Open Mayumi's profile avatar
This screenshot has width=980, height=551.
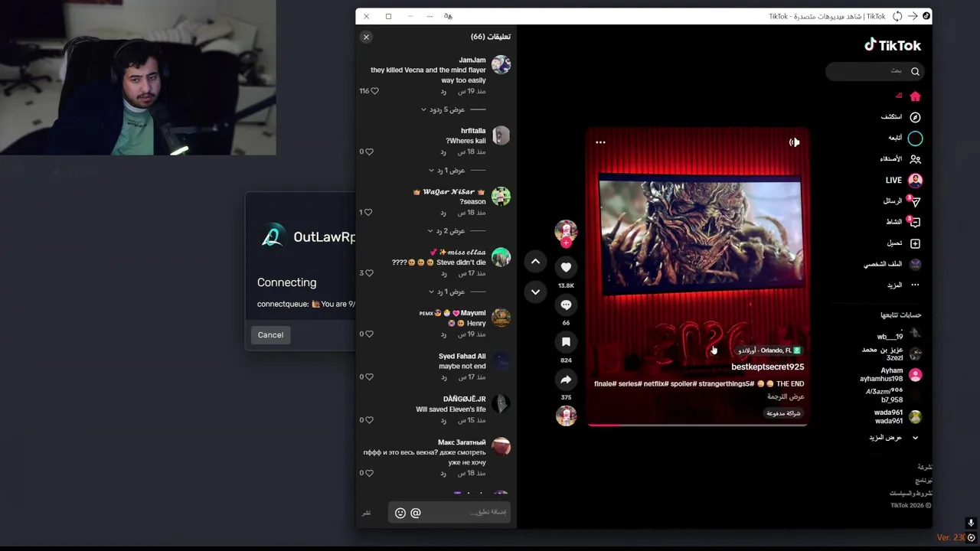click(x=501, y=318)
